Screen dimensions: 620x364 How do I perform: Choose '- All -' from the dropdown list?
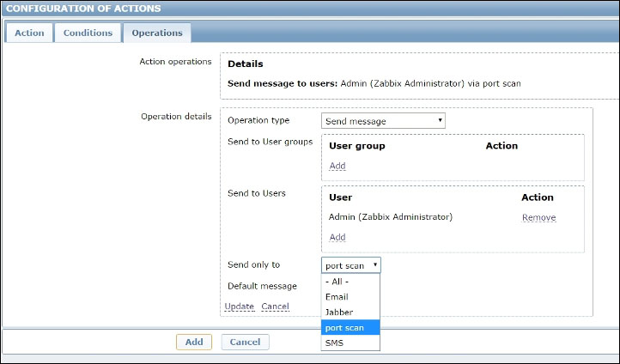click(x=336, y=281)
